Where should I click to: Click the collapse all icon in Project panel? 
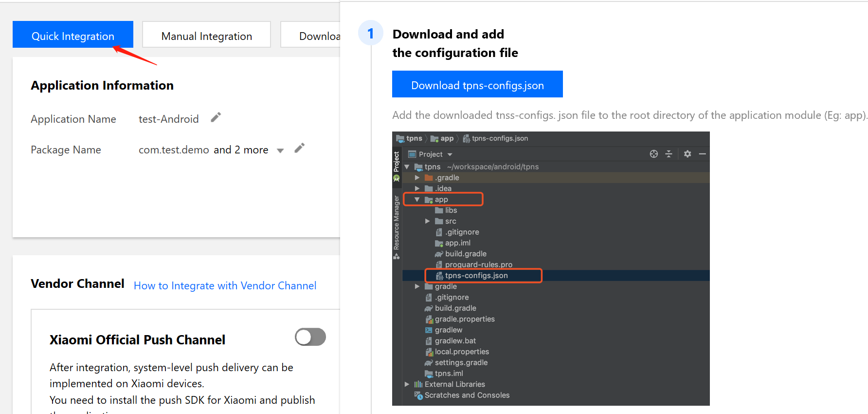coord(669,154)
